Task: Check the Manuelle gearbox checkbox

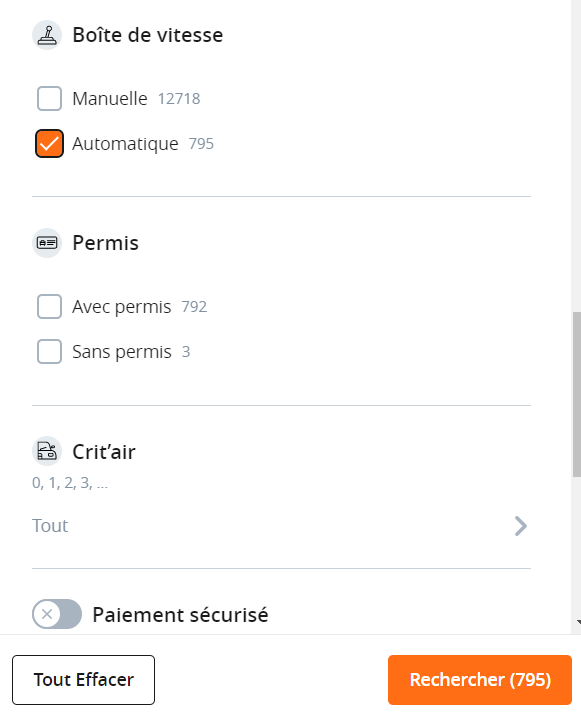Action: [49, 98]
